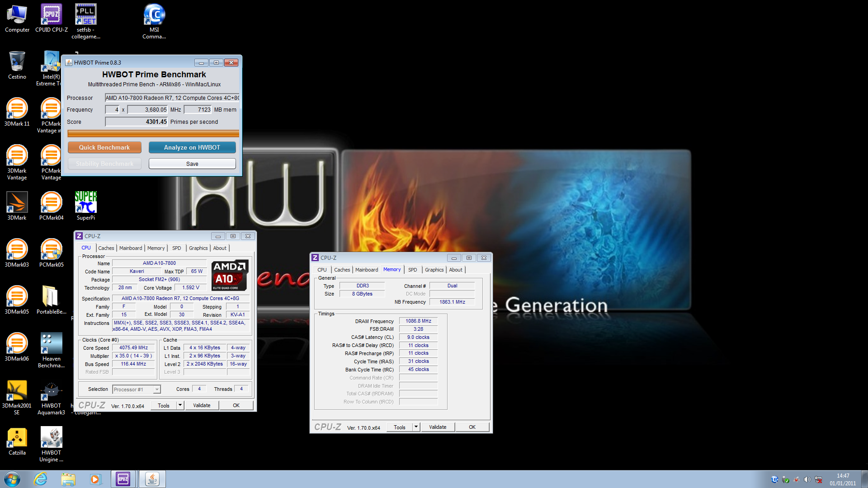This screenshot has height=488, width=868.
Task: Expand Tools dropdown arrow in CPU-Z CPU window
Action: click(x=180, y=405)
